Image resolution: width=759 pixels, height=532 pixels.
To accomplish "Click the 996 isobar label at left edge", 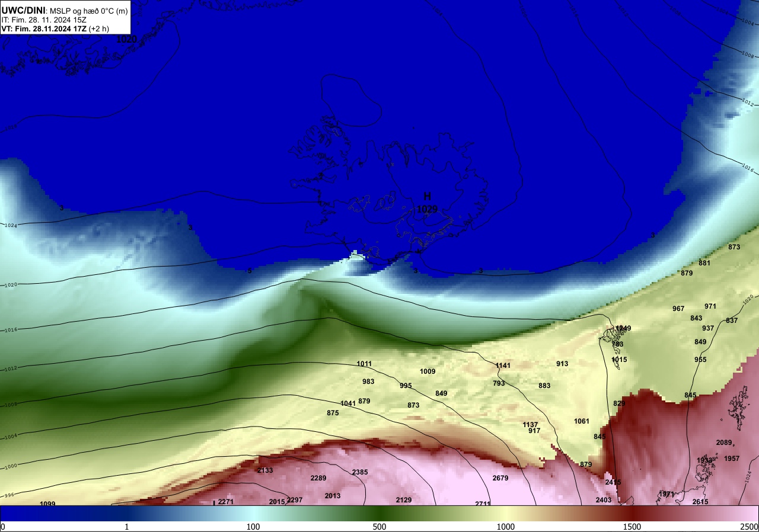I will pos(9,495).
